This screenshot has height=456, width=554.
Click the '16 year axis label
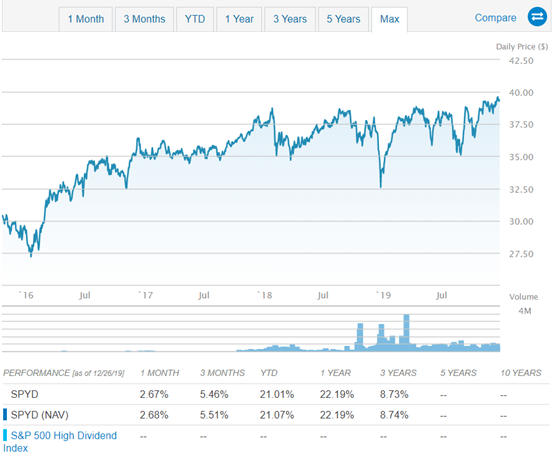tap(26, 295)
